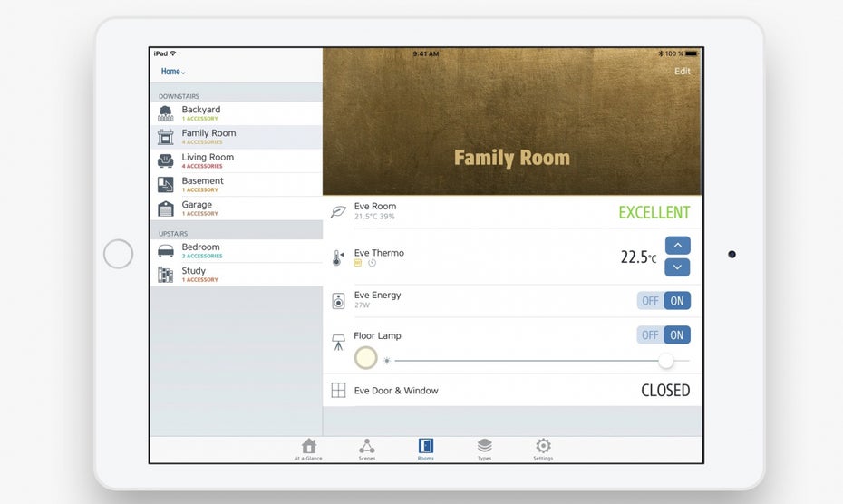
Task: Turn Floor Lamp ON
Action: pyautogui.click(x=677, y=335)
